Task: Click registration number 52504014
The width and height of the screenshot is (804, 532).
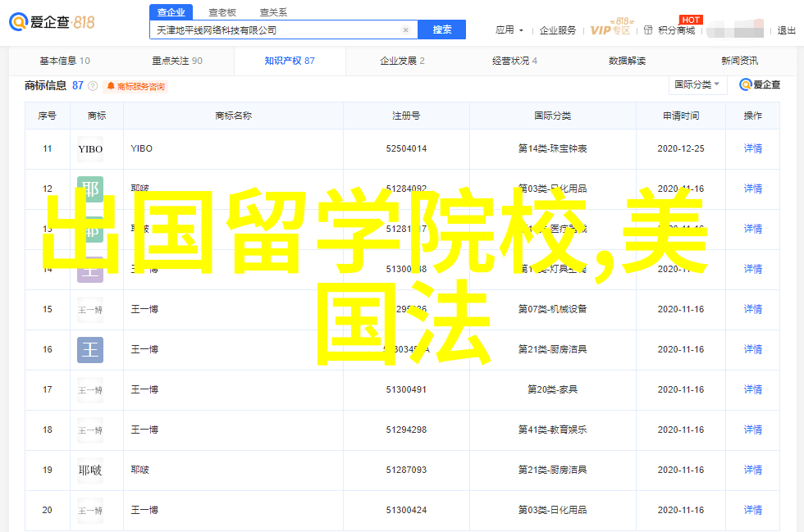Action: (406, 148)
